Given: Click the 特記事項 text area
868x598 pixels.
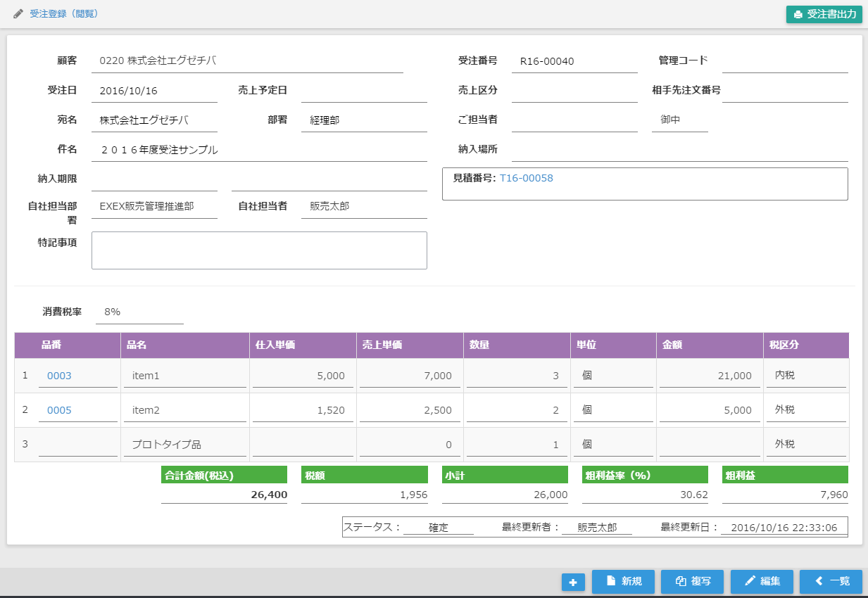Looking at the screenshot, I should coord(259,250).
